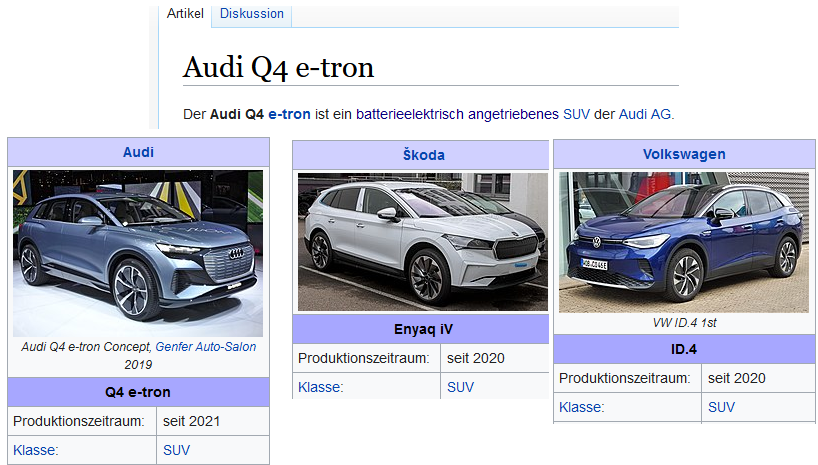Select the Enyaq iV infobox heading
The width and height of the screenshot is (818, 465).
pyautogui.click(x=423, y=329)
